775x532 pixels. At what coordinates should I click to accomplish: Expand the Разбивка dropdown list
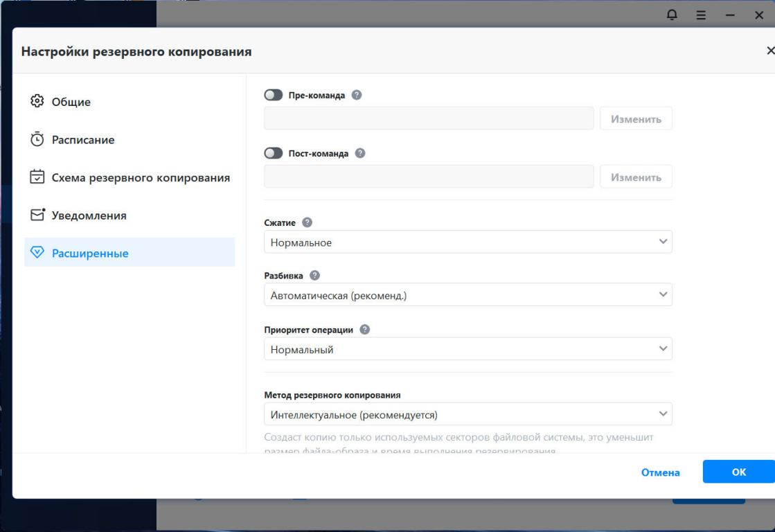[467, 295]
